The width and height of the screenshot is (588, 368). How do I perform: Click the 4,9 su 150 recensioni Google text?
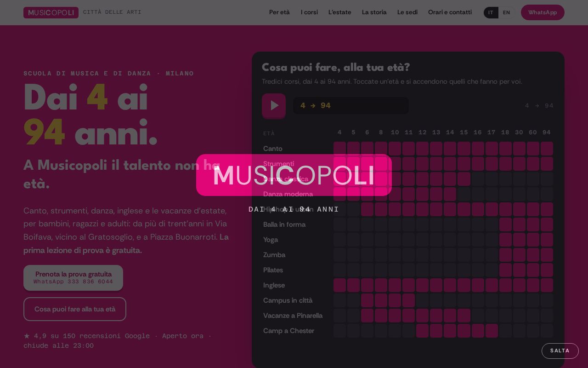coord(87,336)
